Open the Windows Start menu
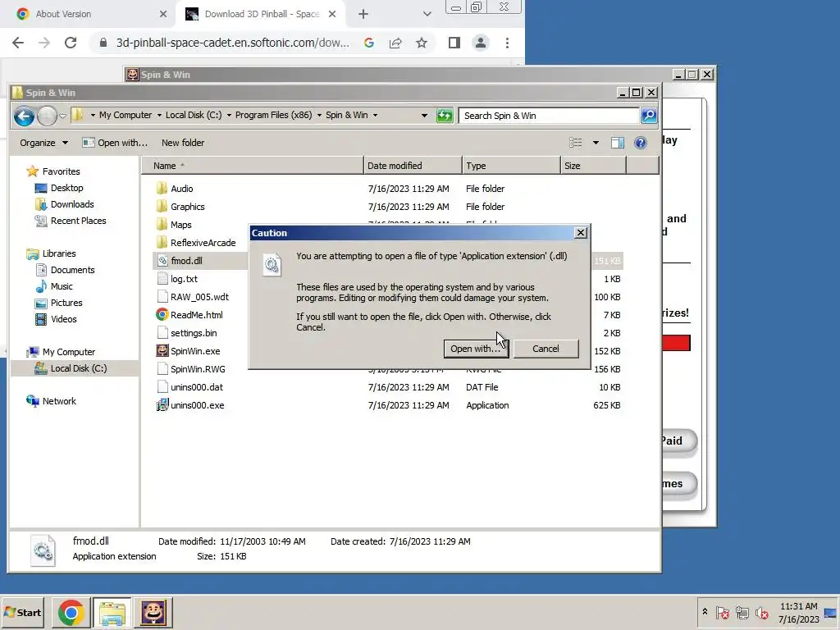This screenshot has height=630, width=840. point(22,612)
